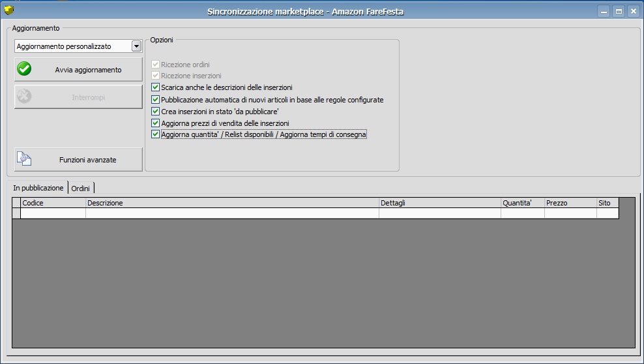This screenshot has width=644, height=364.
Task: Click the empty Codice cell in first row
Action: coord(53,213)
